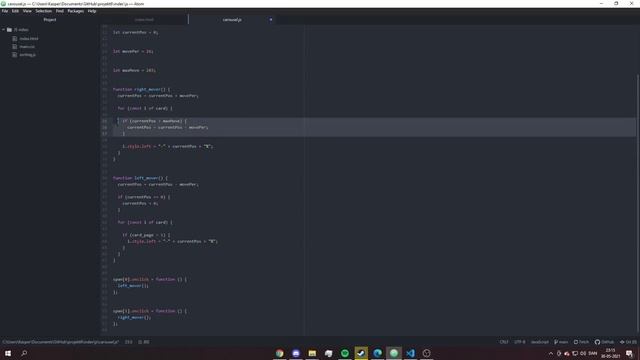
Task: Open the Edit menu
Action: [15, 11]
